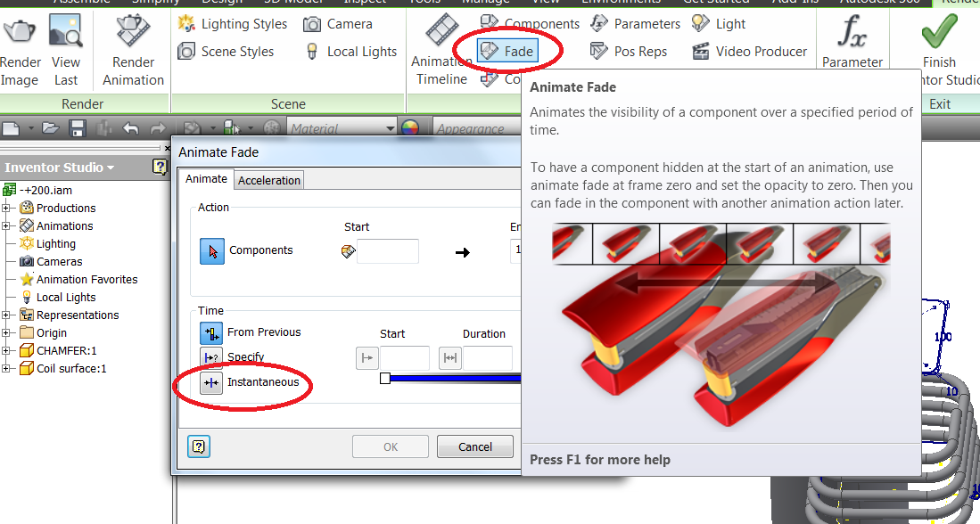Expand the Animations tree node
The width and height of the screenshot is (980, 524).
[6, 225]
